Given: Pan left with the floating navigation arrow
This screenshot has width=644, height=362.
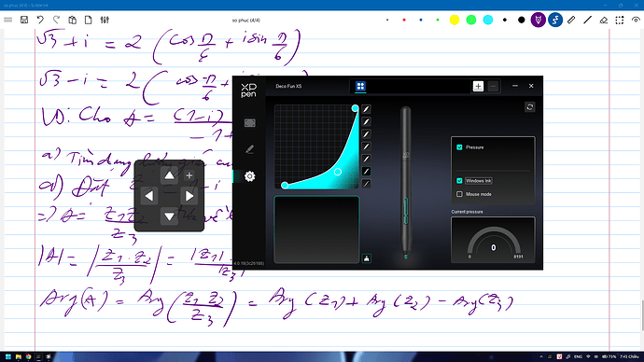Looking at the screenshot, I should click(149, 196).
